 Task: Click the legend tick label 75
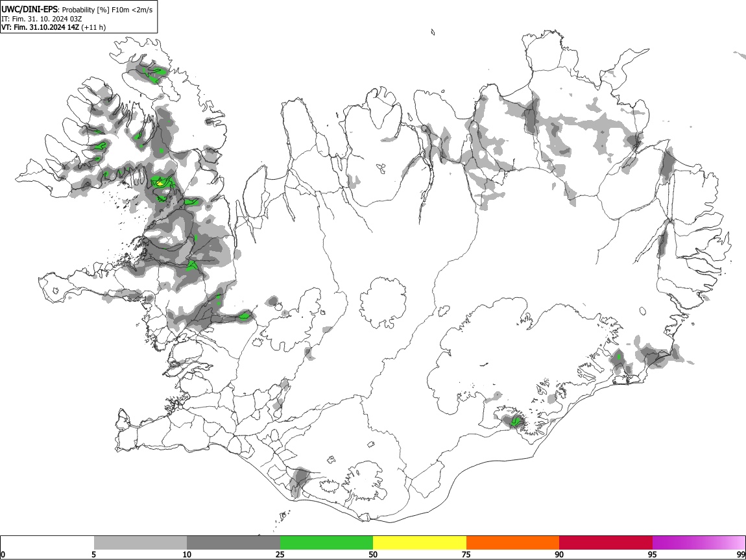point(466,554)
